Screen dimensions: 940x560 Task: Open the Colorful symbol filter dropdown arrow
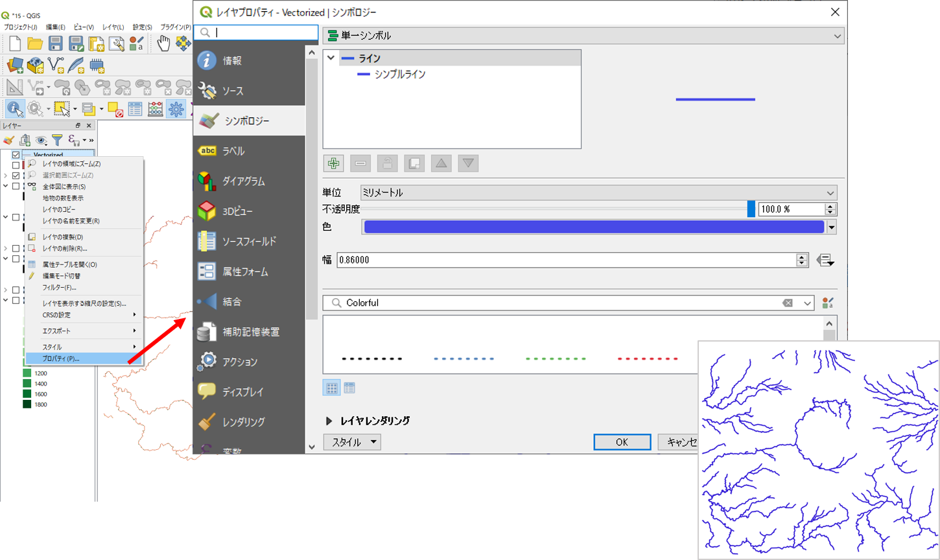coord(807,303)
